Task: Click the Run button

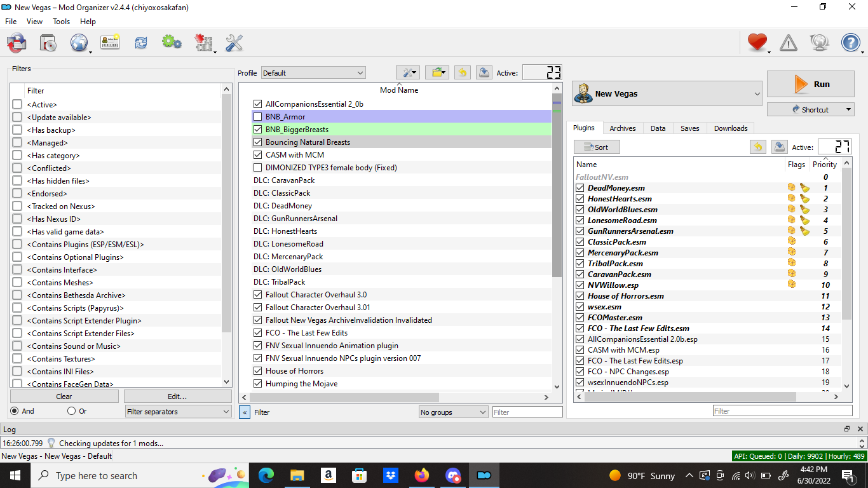Action: pyautogui.click(x=810, y=84)
